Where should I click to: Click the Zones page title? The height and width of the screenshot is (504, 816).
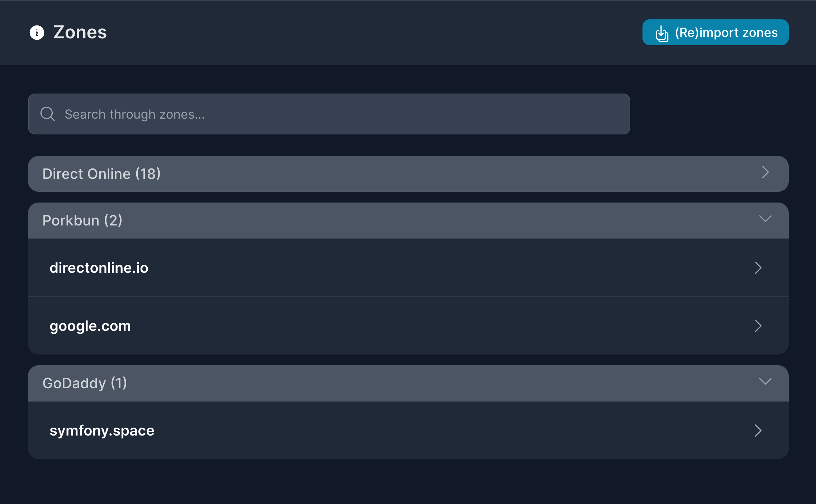pyautogui.click(x=80, y=32)
